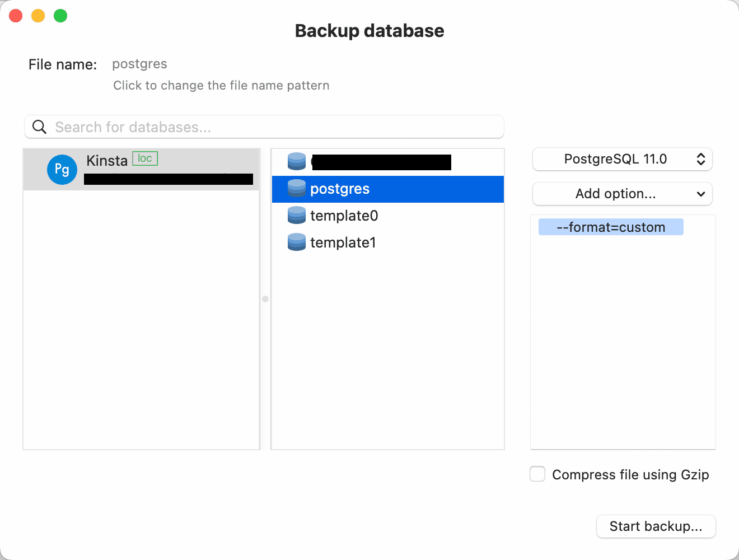Click the divider handle between database panes
739x560 pixels.
[265, 299]
